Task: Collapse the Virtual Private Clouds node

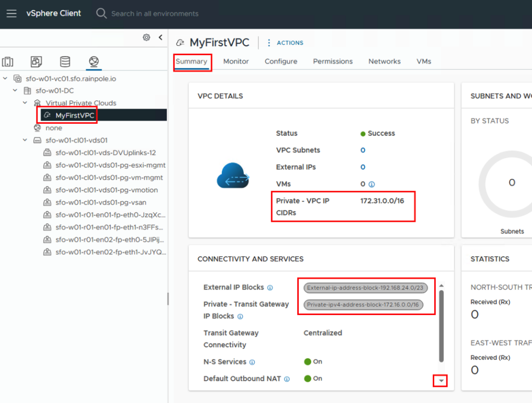Action: pyautogui.click(x=25, y=103)
